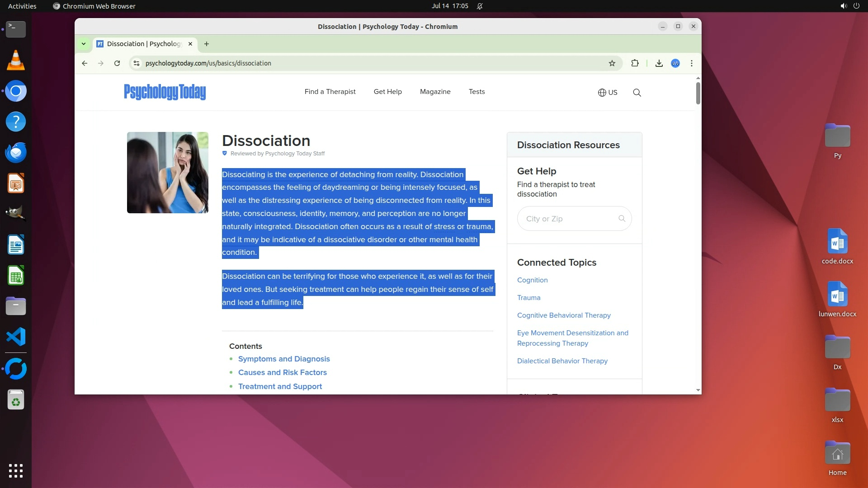Open the Extensions puzzle icon
This screenshot has height=488, width=868.
[635, 63]
